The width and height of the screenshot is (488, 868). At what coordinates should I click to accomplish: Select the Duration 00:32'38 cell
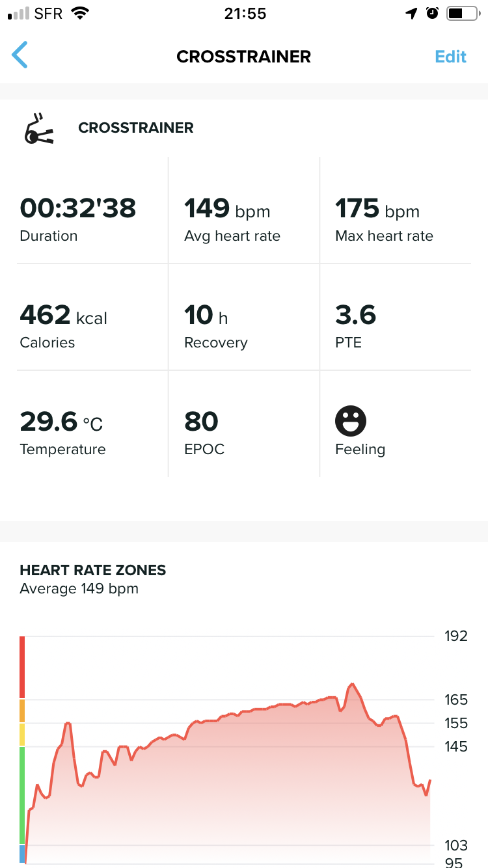click(92, 219)
